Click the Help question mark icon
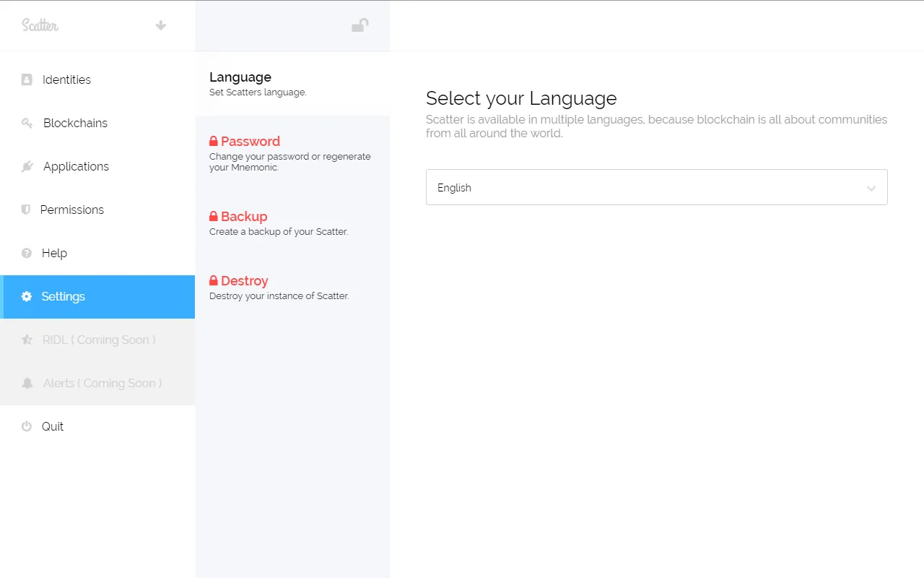This screenshot has height=578, width=924. click(27, 253)
